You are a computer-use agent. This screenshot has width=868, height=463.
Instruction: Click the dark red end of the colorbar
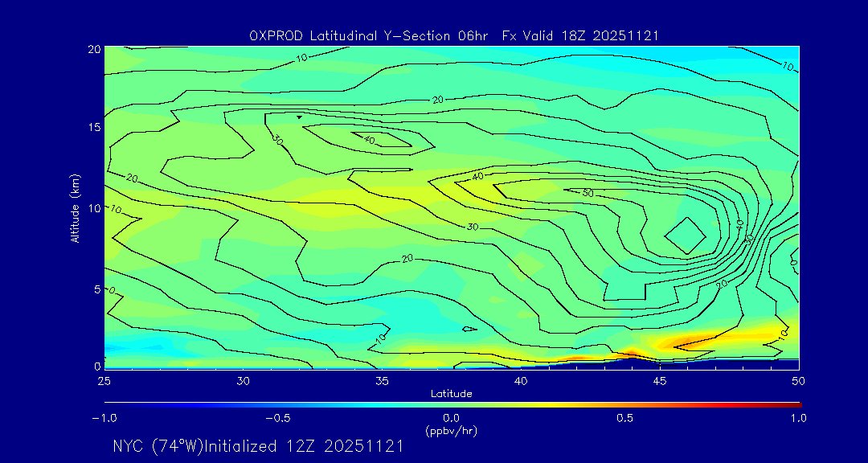pyautogui.click(x=796, y=404)
